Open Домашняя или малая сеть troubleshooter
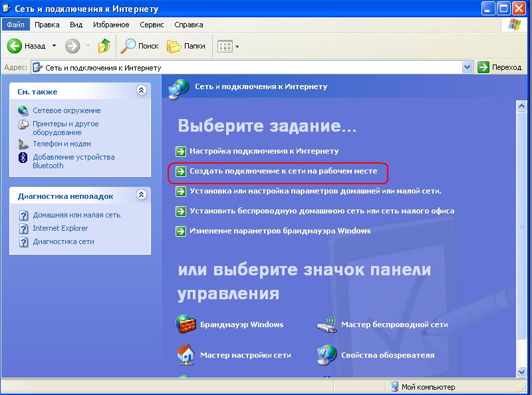Screen dimensions: 532x395 76,215
